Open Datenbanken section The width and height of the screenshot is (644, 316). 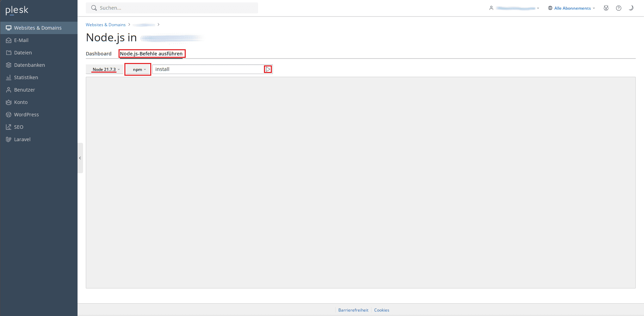click(x=39, y=65)
